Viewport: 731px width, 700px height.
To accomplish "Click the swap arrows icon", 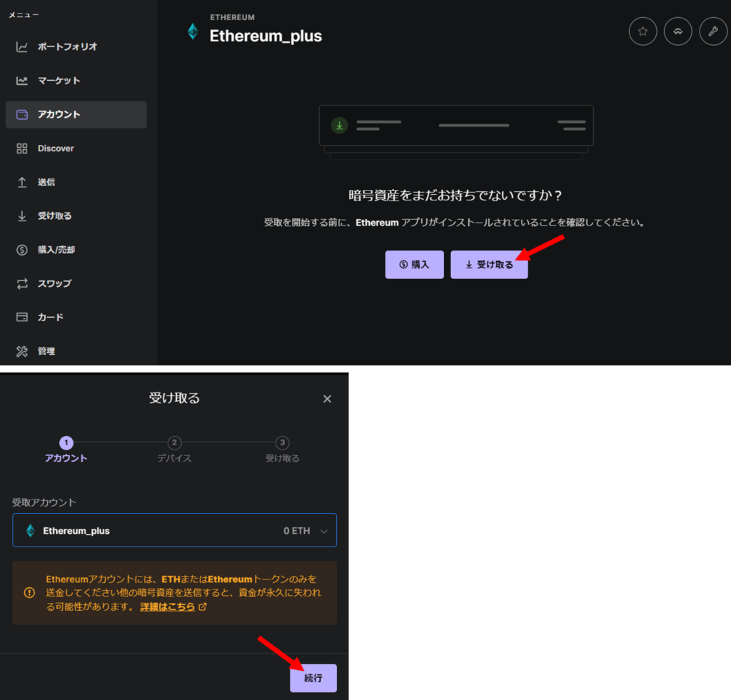I will coord(22,283).
